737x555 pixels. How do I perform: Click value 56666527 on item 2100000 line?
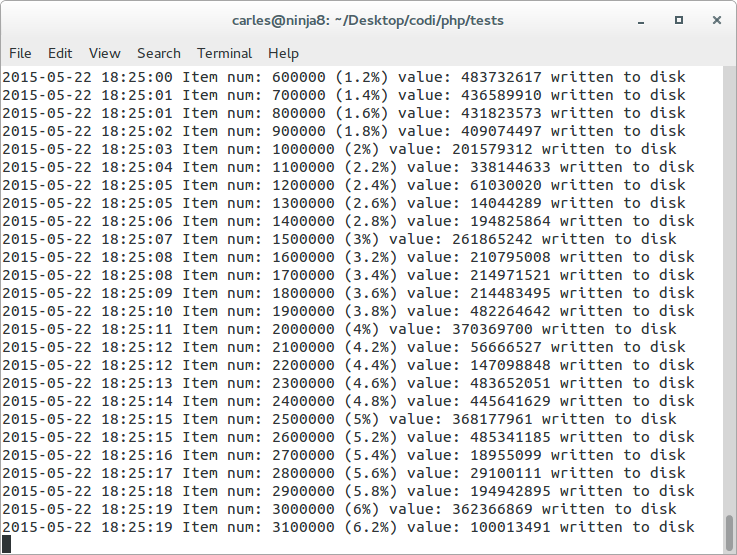click(506, 347)
